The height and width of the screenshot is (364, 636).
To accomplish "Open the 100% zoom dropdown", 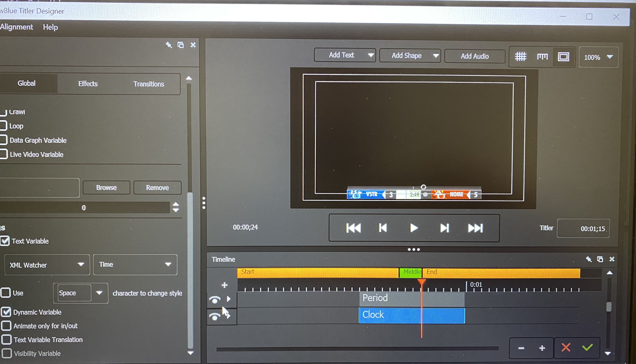I will coord(598,57).
